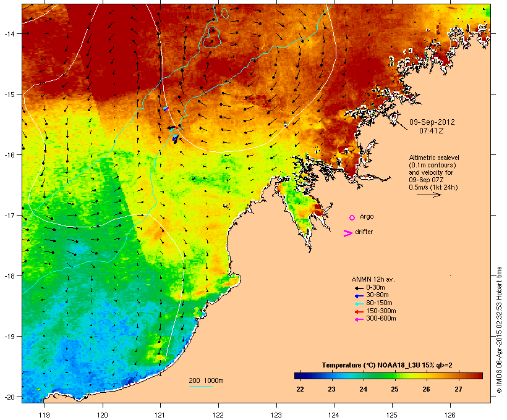
Task: Click the magenta Argo circle symbol
Action: click(x=352, y=217)
